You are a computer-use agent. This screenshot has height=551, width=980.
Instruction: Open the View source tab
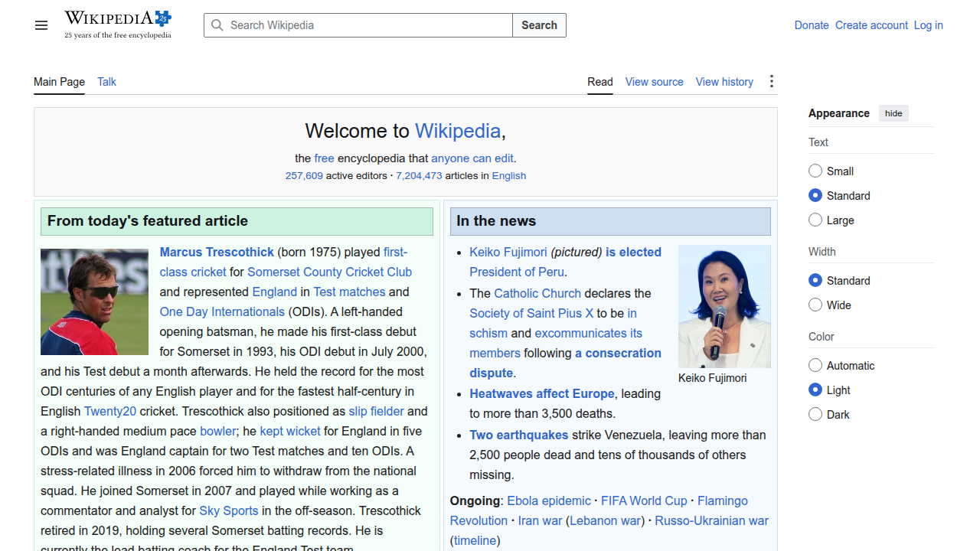654,82
